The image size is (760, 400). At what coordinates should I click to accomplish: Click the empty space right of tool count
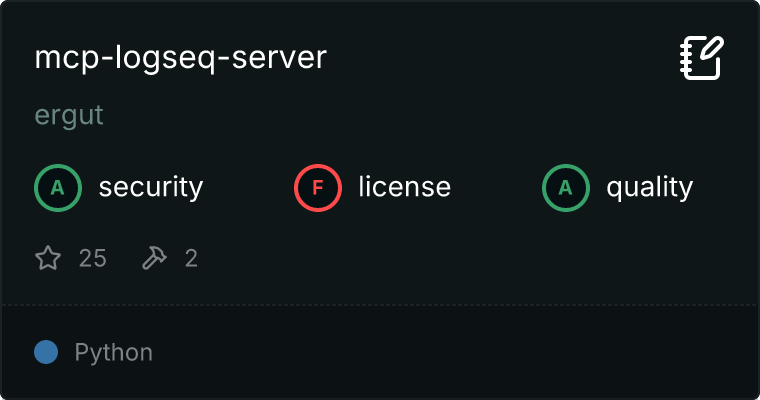(x=450, y=259)
